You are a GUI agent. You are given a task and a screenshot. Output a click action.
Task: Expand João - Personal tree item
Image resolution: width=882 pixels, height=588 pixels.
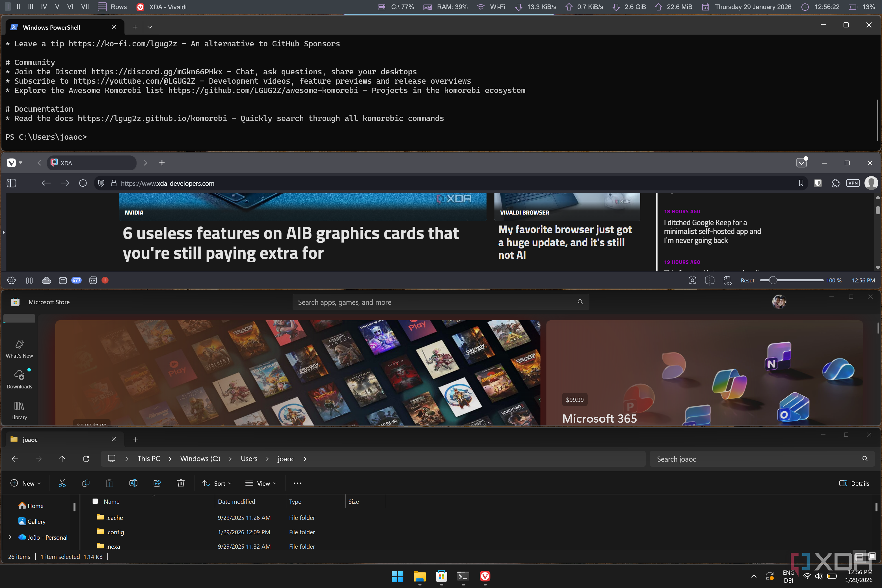(10, 537)
